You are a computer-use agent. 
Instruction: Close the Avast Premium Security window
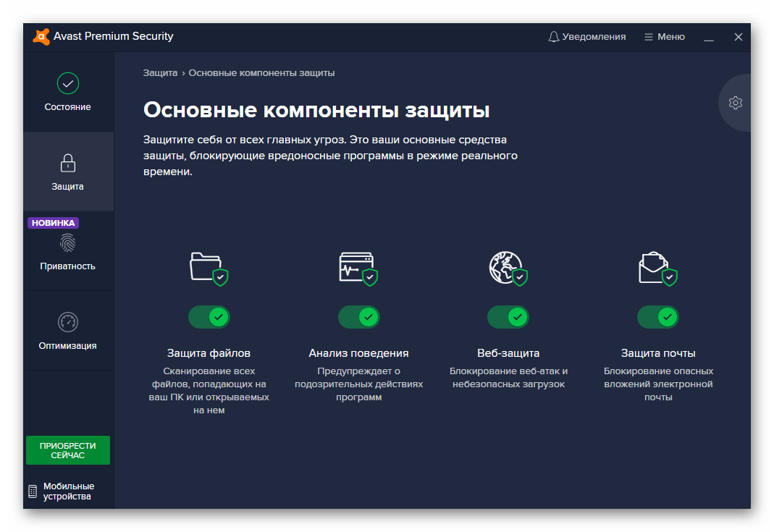click(x=739, y=37)
